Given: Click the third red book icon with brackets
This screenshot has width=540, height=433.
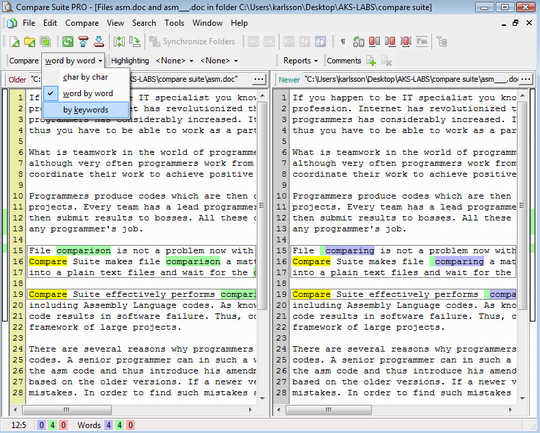Looking at the screenshot, I should tap(406, 42).
